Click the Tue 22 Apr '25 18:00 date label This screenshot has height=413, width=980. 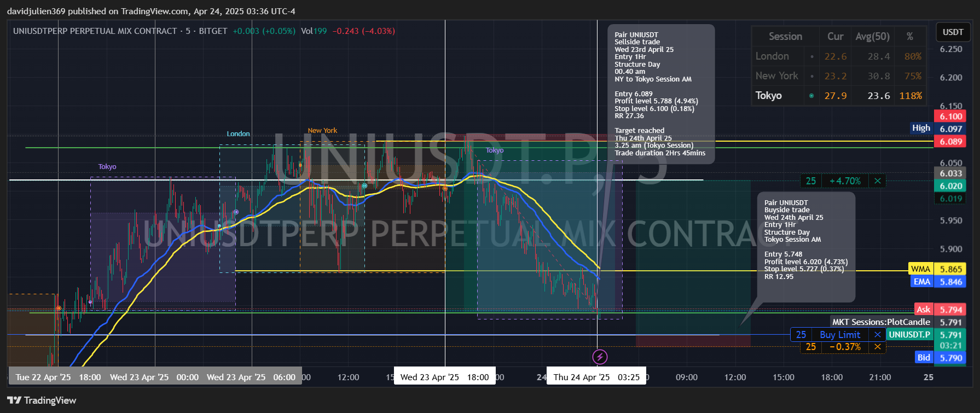[58, 377]
